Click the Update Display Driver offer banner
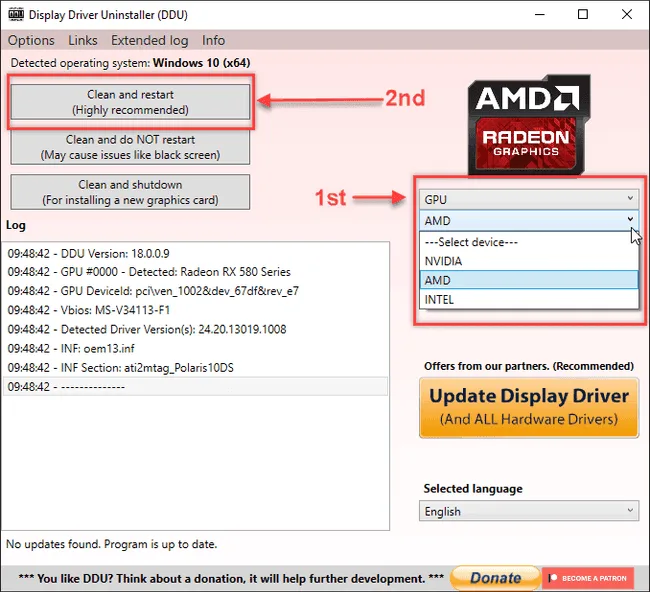This screenshot has height=592, width=650. coord(529,408)
